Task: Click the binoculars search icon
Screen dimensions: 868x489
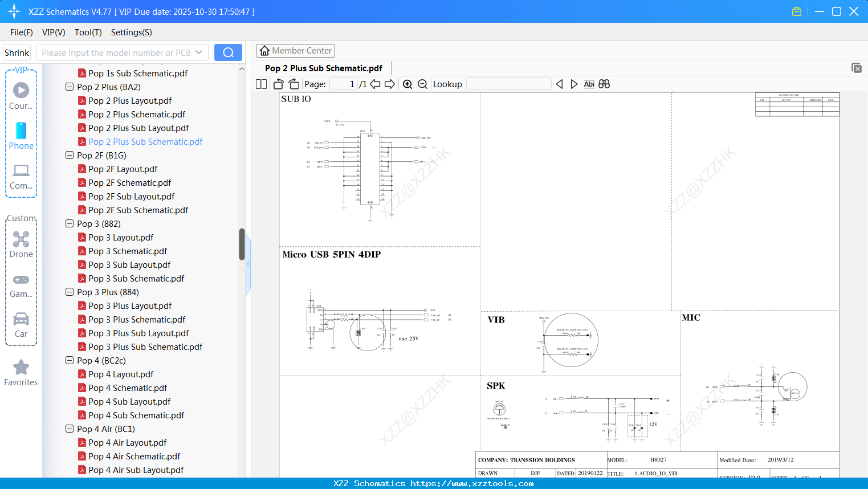Action: (x=604, y=84)
